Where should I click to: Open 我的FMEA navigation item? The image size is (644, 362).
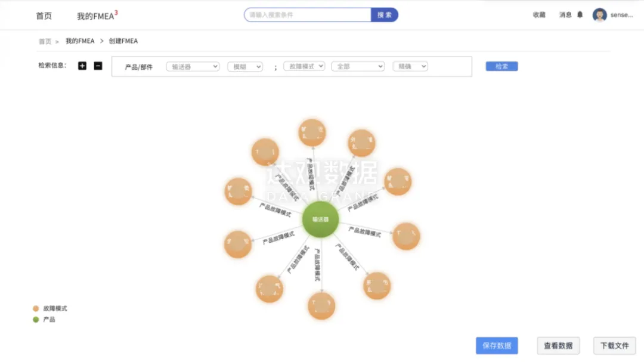coord(95,16)
